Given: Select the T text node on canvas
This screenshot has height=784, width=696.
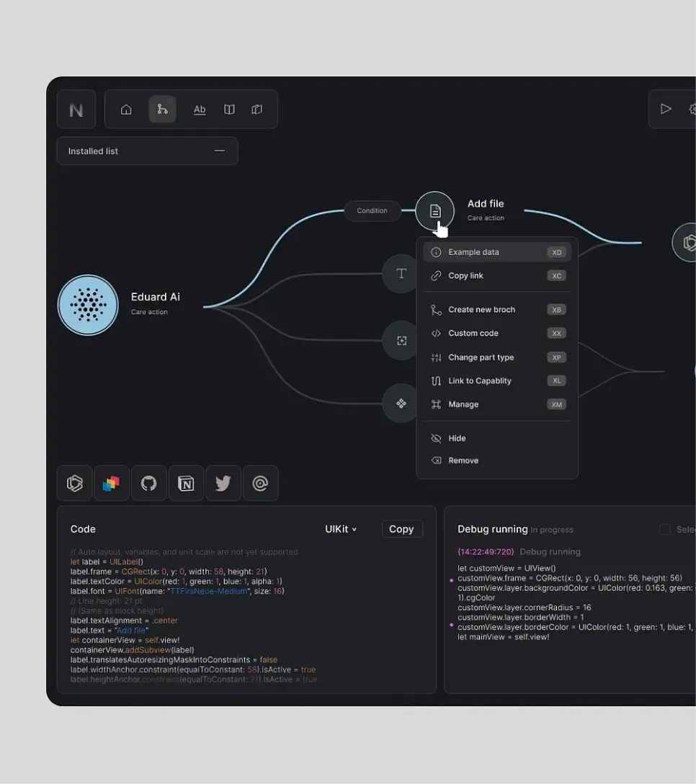Looking at the screenshot, I should 401,274.
